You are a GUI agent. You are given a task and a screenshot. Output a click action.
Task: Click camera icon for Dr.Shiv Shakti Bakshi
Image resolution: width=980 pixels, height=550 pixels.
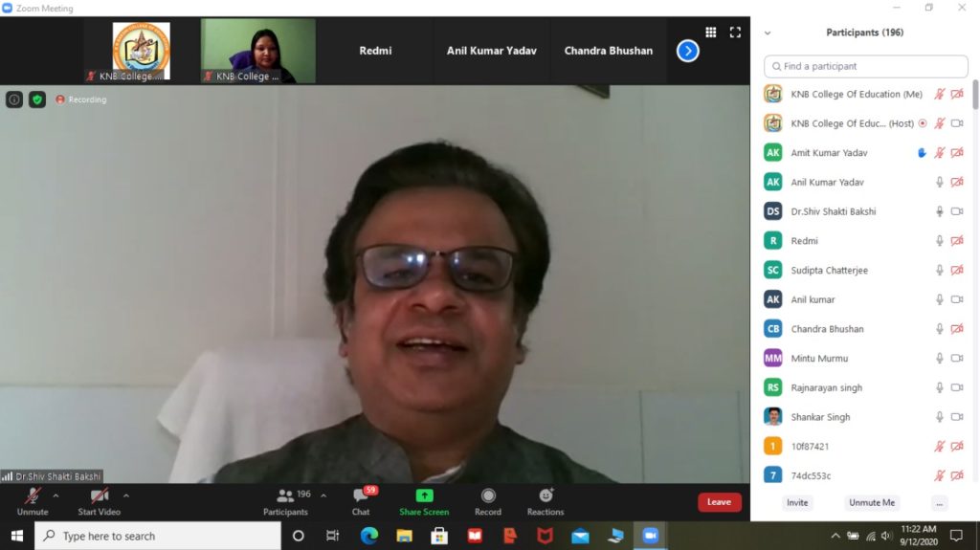tap(957, 211)
